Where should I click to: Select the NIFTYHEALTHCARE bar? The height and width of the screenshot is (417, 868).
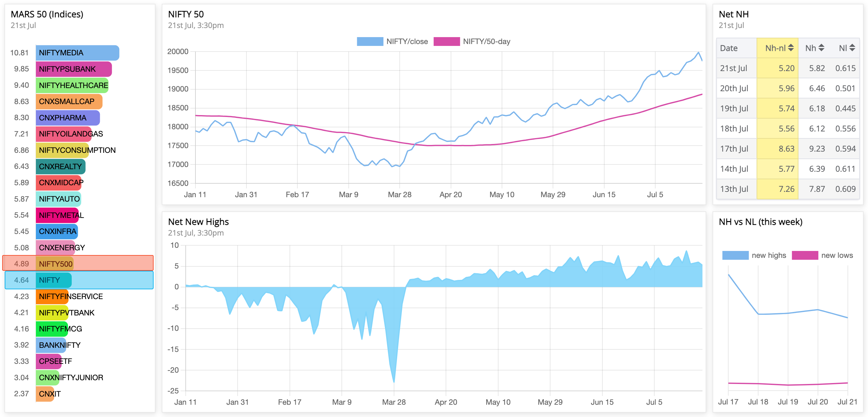click(x=72, y=85)
